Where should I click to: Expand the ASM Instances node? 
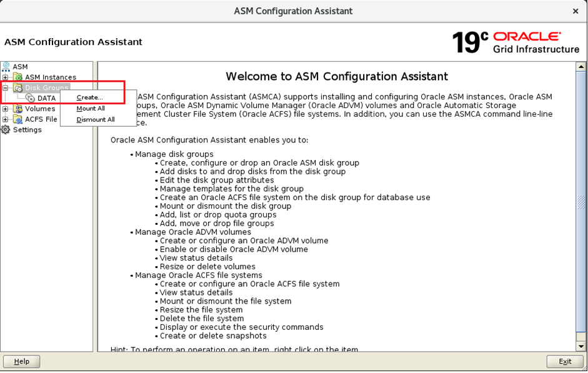pyautogui.click(x=5, y=77)
